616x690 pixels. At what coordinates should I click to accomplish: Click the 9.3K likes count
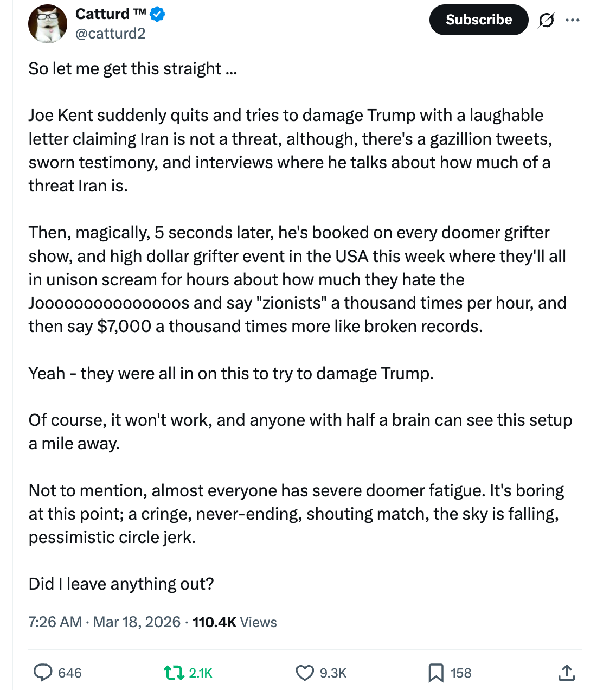(333, 673)
